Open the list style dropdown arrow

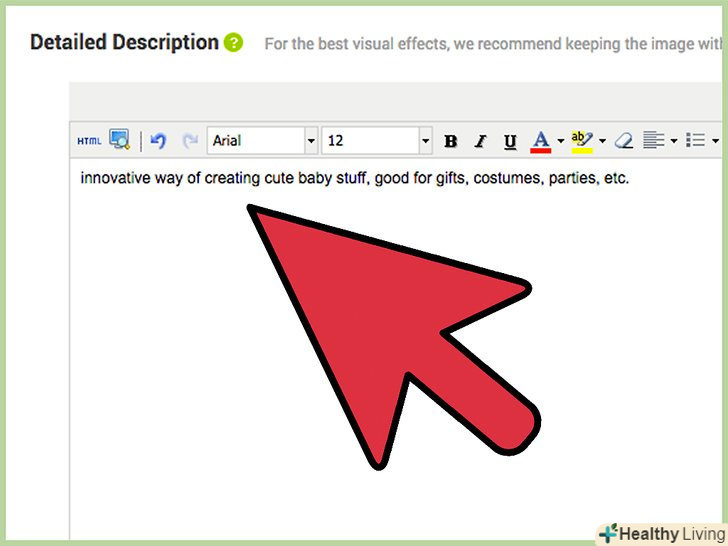(715, 141)
